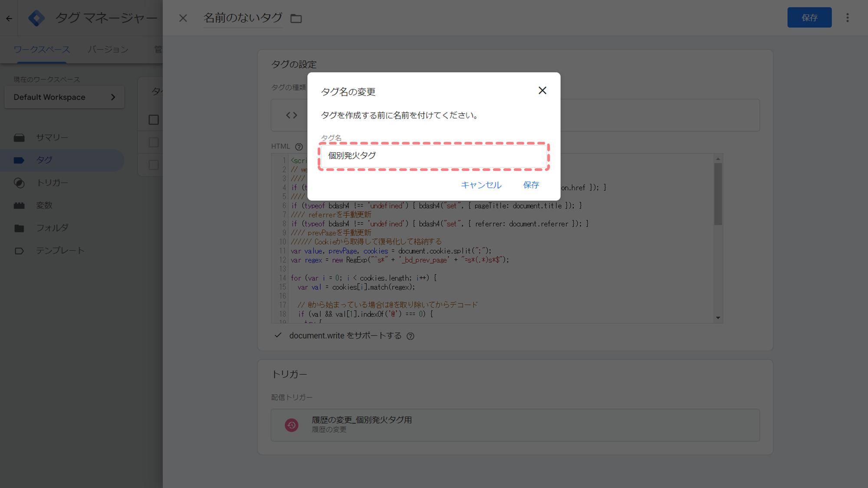Screen dimensions: 868x488
Task: Click the 配信トリガー label
Action: click(292, 397)
